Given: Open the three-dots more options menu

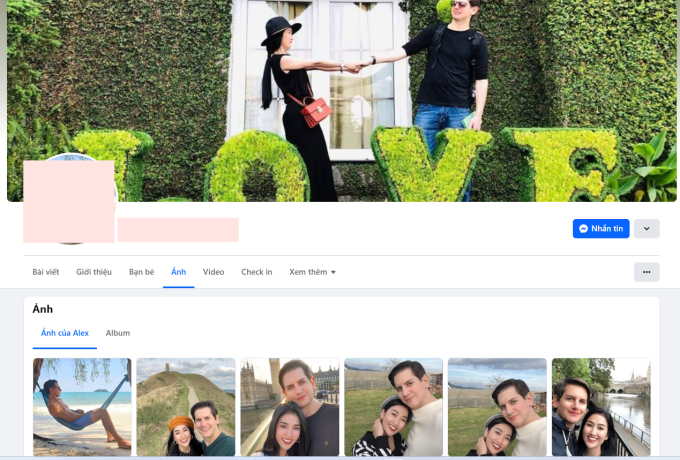Looking at the screenshot, I should (646, 272).
